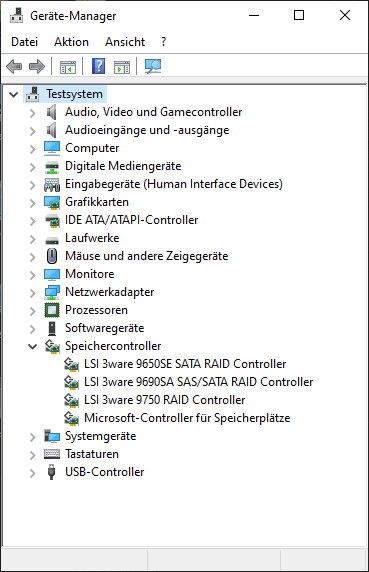Click the Systemgeräte category icon
This screenshot has height=572, width=369.
pyautogui.click(x=52, y=436)
